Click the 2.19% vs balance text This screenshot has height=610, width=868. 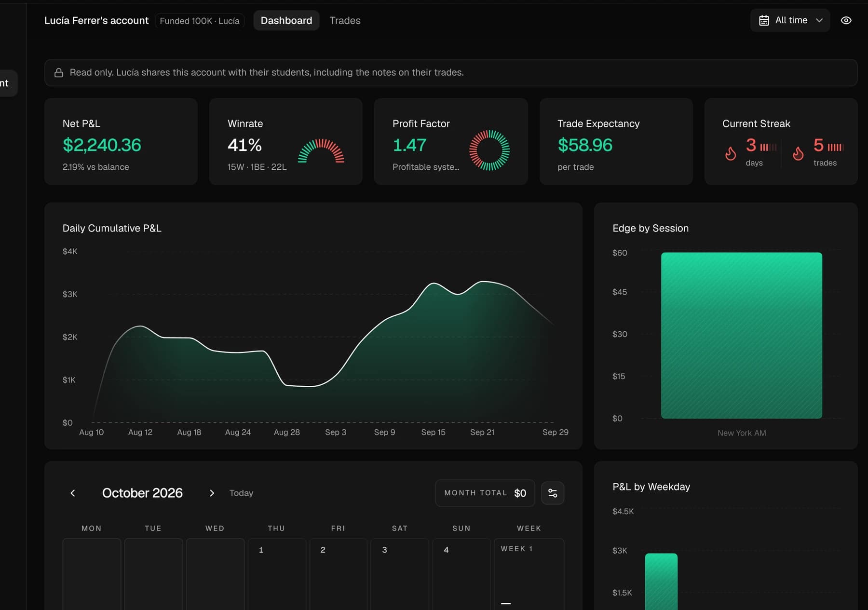(96, 167)
